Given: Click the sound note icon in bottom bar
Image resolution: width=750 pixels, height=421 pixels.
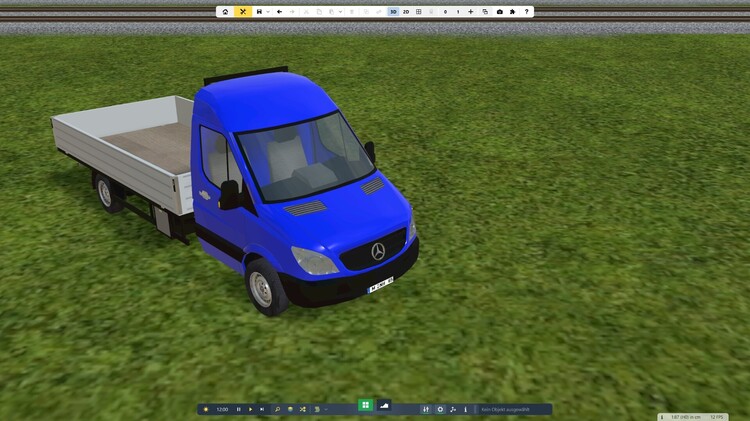Looking at the screenshot, I should (453, 410).
